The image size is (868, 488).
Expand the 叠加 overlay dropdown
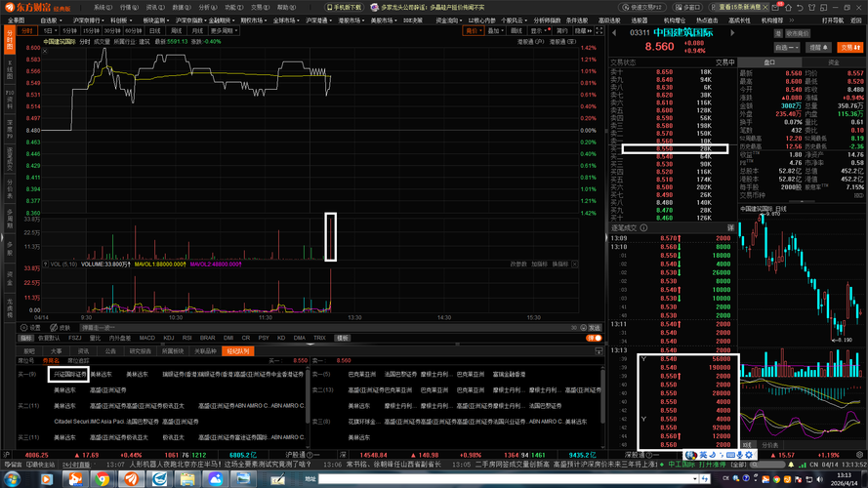[x=495, y=30]
